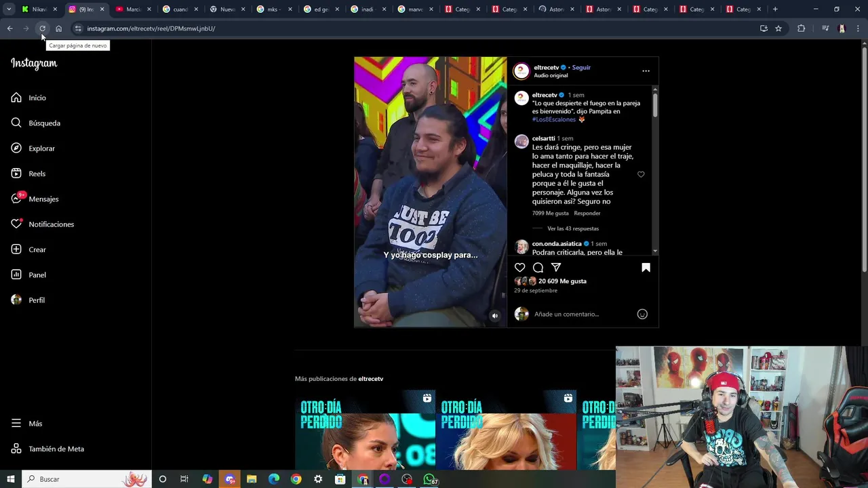Open Mensajes in the Instagram sidebar
The height and width of the screenshot is (488, 868).
pyautogui.click(x=35, y=199)
